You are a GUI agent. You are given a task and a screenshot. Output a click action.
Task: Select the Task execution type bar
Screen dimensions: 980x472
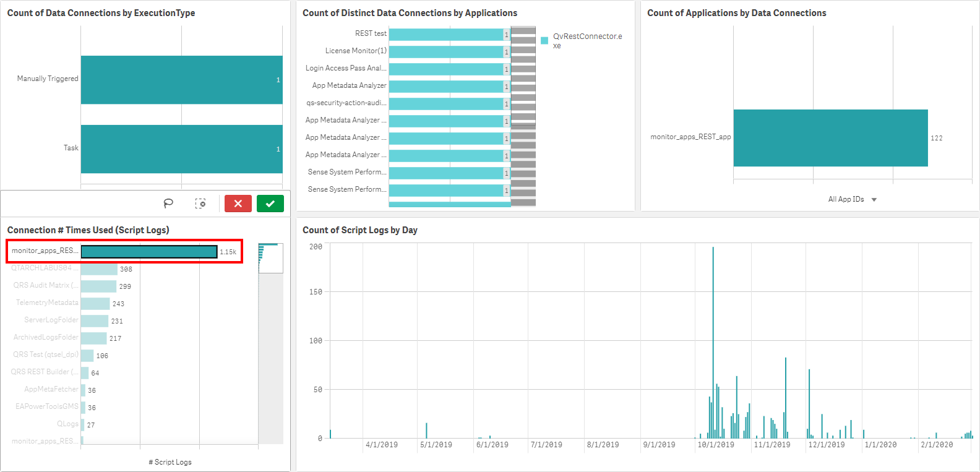click(181, 149)
